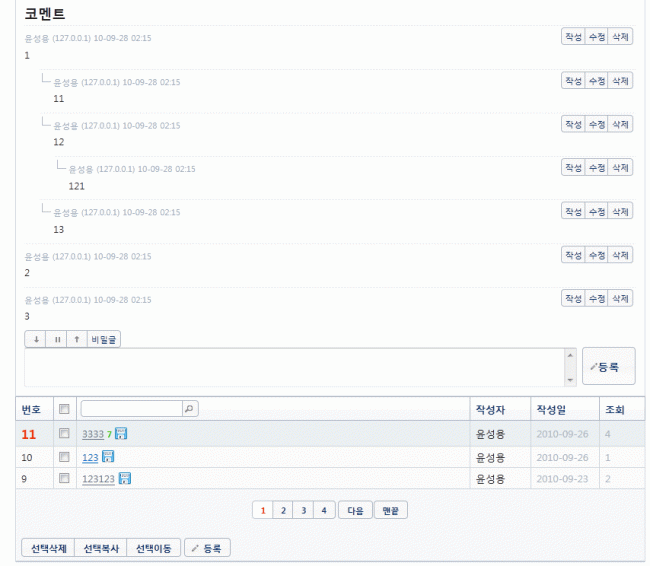Check the checkbox for row 10

tap(64, 457)
